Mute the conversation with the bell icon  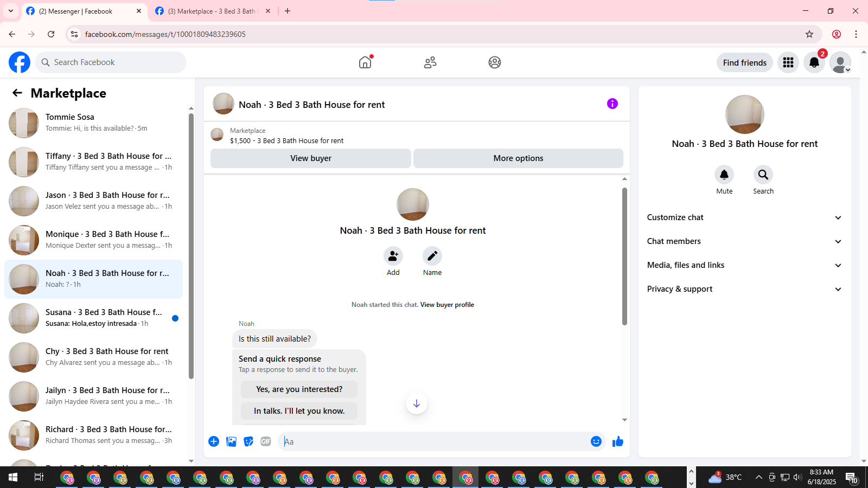click(724, 175)
